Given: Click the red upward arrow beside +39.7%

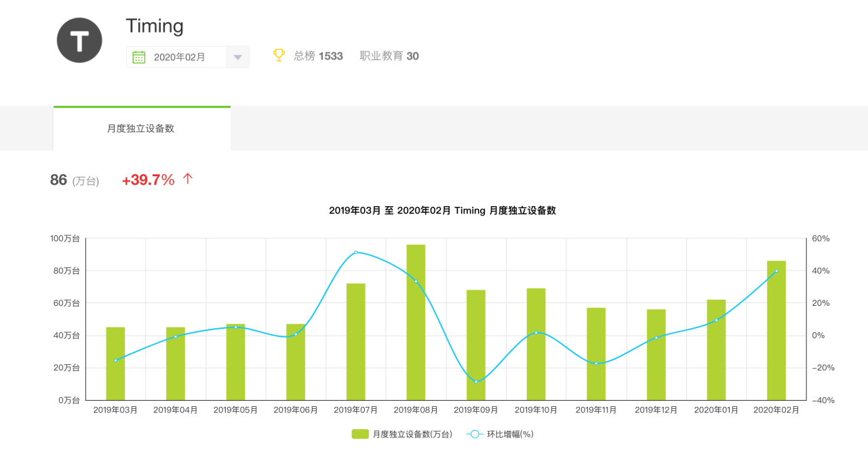Looking at the screenshot, I should click(187, 178).
